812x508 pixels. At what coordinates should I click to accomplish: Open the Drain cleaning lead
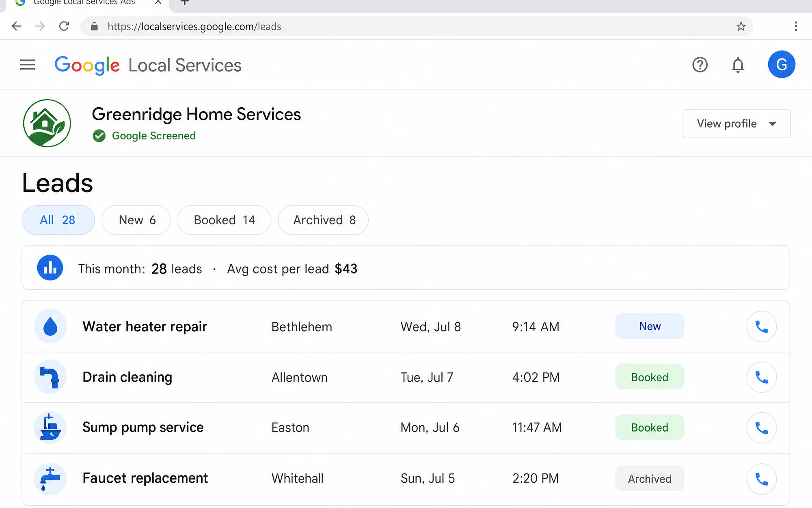point(406,377)
